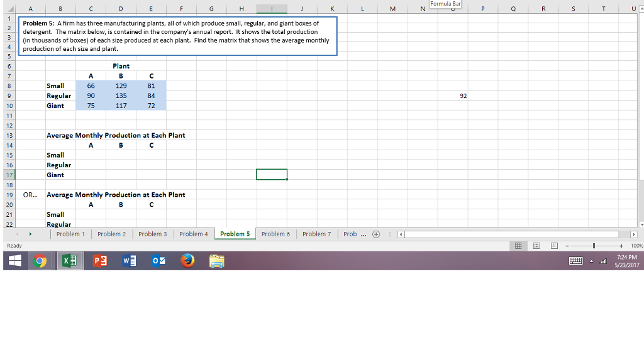Create a new sheet with the plus icon
Screen dimensions: 644x362
375,234
